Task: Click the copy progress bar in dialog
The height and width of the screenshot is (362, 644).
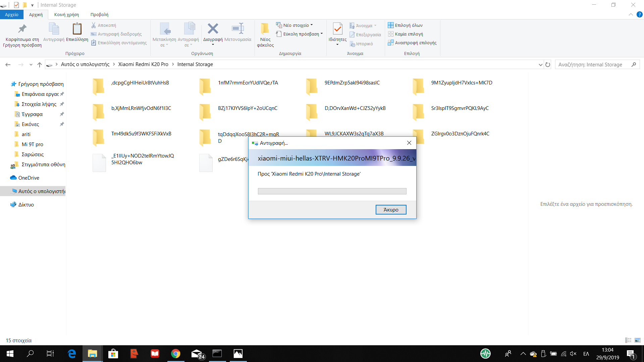Action: (332, 191)
